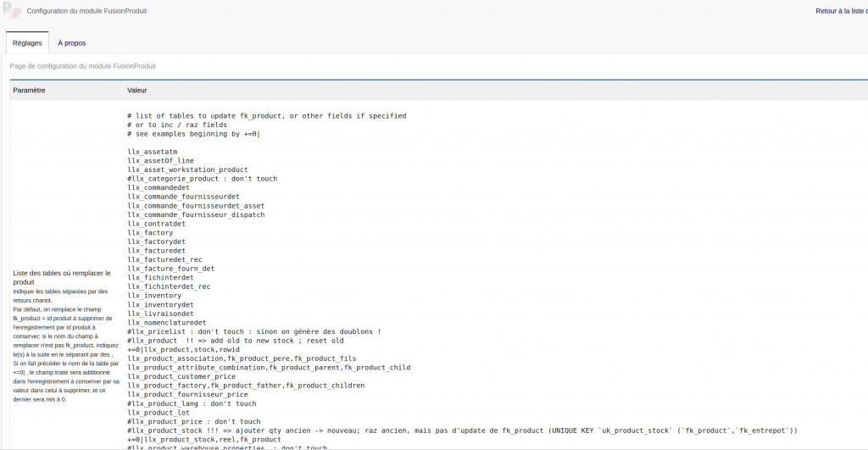Open the Réglages tab
Screen dimensions: 868x450
pos(27,42)
